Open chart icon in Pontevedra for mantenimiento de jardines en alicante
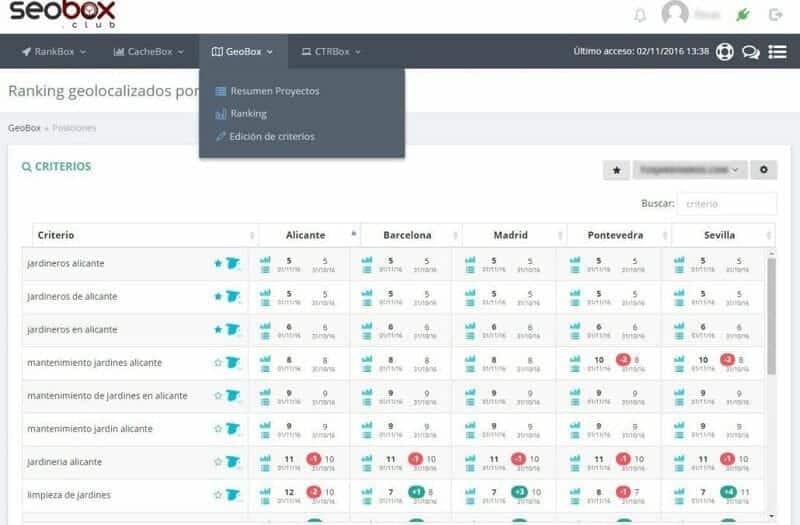 (x=574, y=392)
